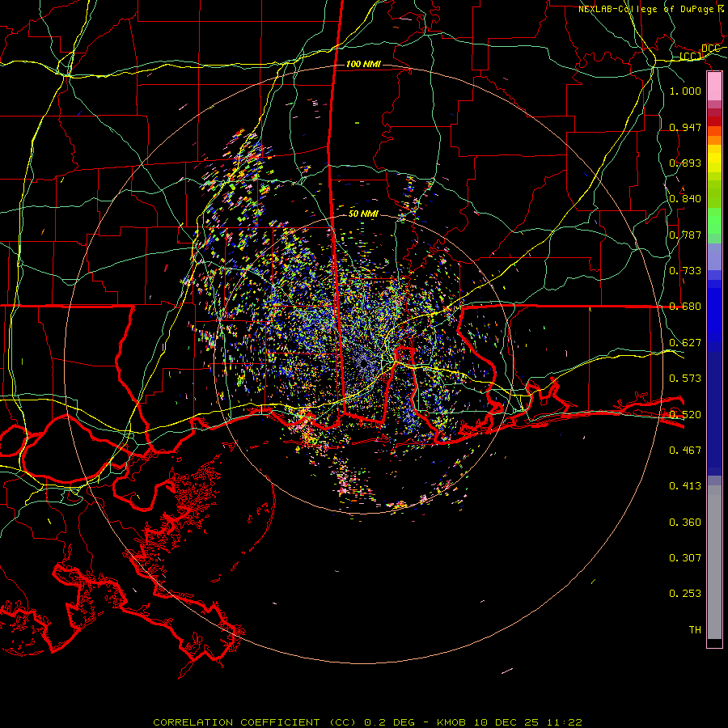Click the 0.627 scale value
This screenshot has width=728, height=728.
tap(685, 343)
